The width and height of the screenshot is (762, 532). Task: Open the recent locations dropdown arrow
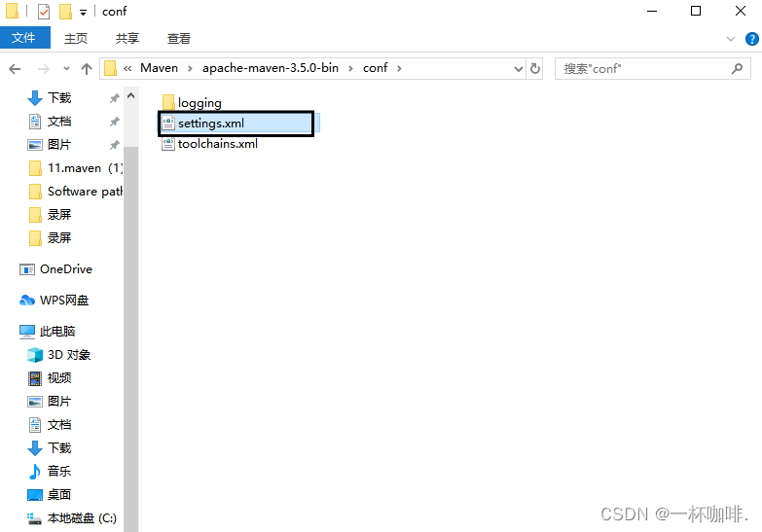coord(66,68)
